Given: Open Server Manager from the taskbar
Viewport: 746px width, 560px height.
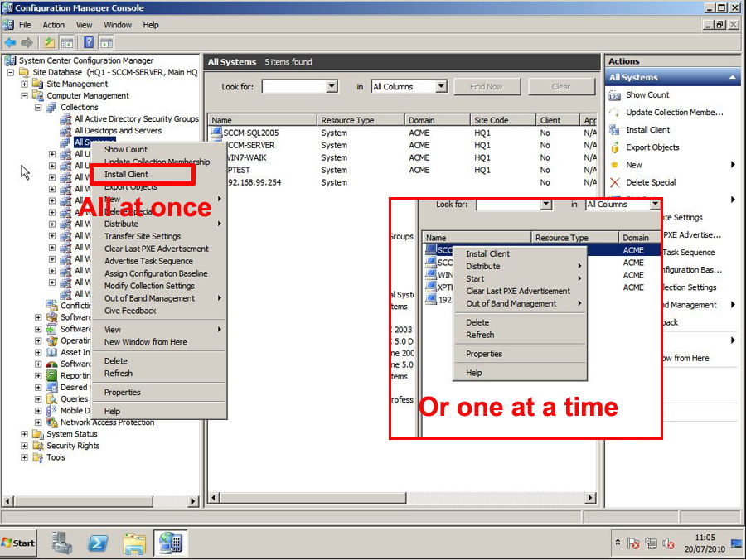Looking at the screenshot, I should [x=62, y=543].
